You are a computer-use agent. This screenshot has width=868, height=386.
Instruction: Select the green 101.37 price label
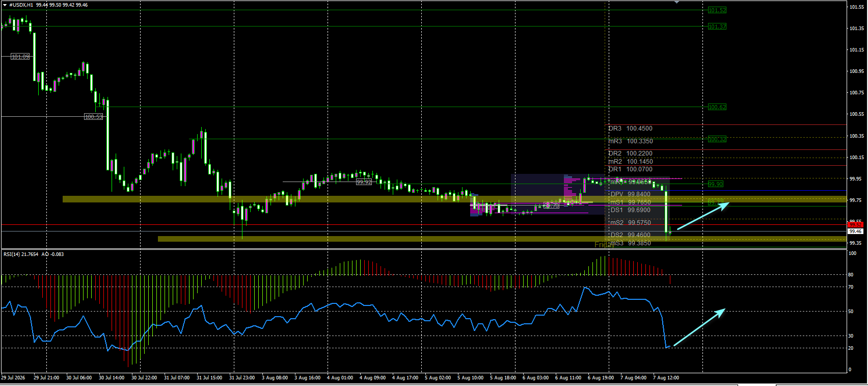[x=717, y=27]
